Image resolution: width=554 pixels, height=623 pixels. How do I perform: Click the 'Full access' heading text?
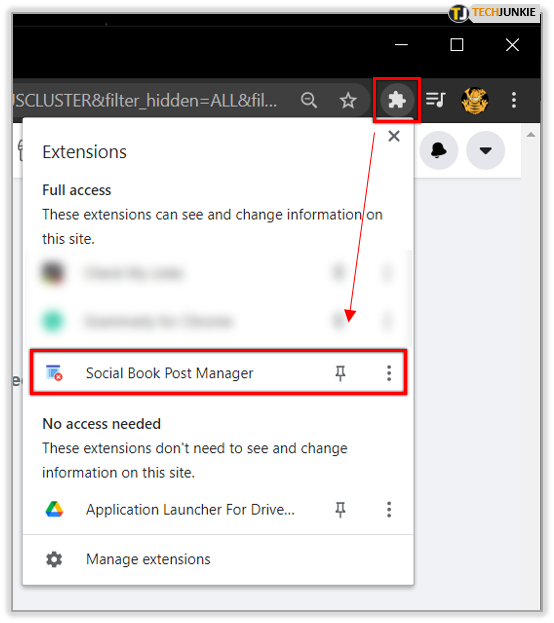77,190
